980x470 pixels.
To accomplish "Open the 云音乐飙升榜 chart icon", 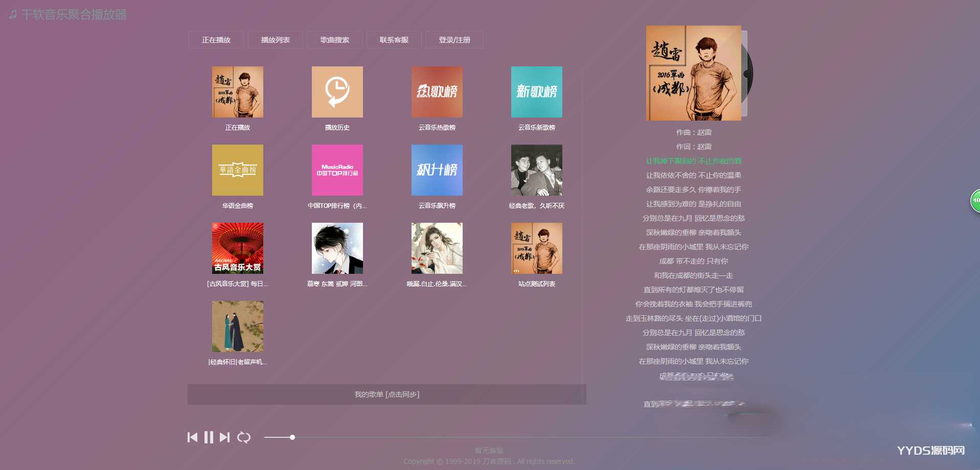I will click(437, 170).
